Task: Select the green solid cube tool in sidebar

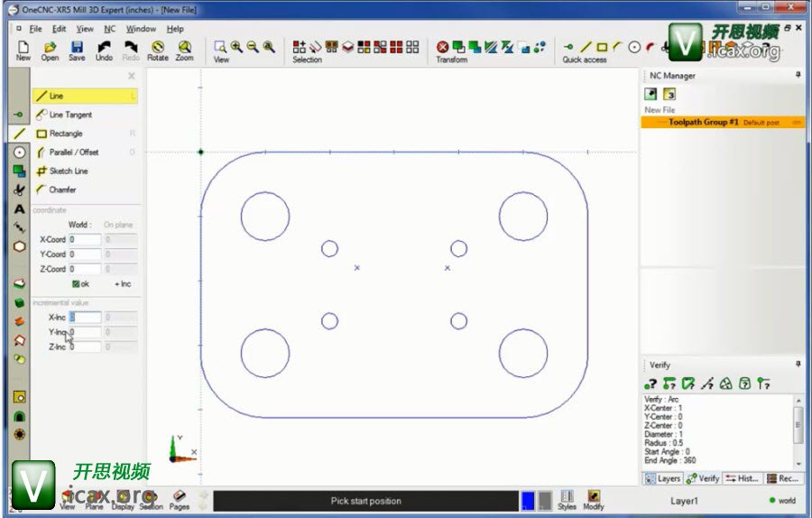Action: click(x=19, y=302)
